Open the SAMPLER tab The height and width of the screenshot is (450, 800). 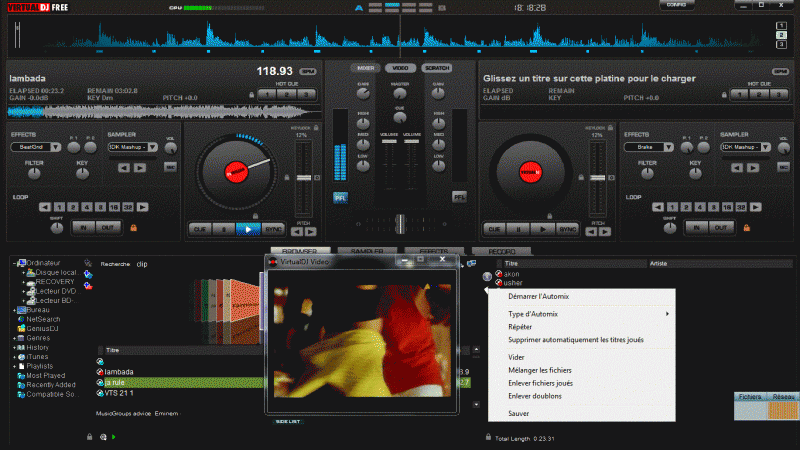(367, 251)
